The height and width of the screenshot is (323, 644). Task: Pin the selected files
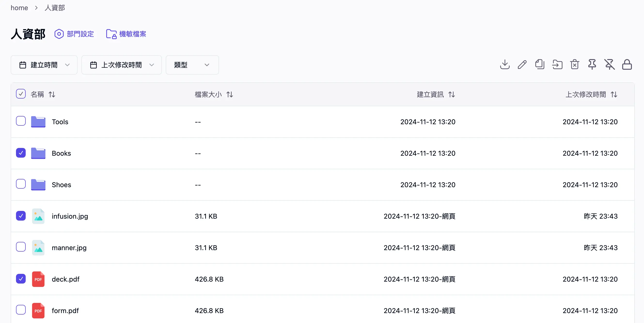592,64
